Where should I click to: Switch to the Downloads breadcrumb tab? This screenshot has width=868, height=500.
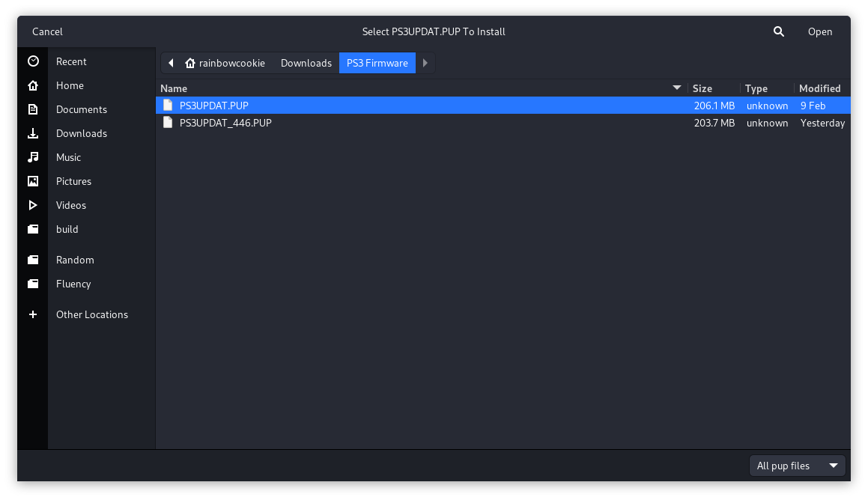tap(306, 63)
